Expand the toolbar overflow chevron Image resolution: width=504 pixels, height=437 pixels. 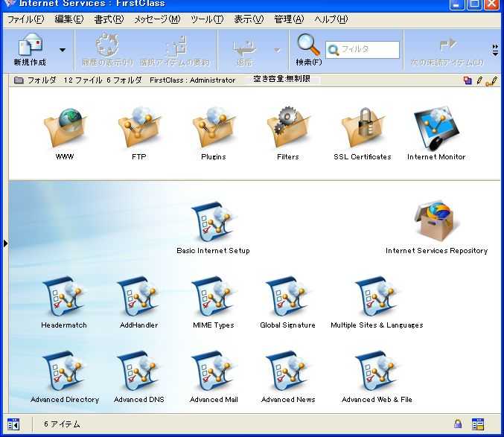click(x=496, y=50)
